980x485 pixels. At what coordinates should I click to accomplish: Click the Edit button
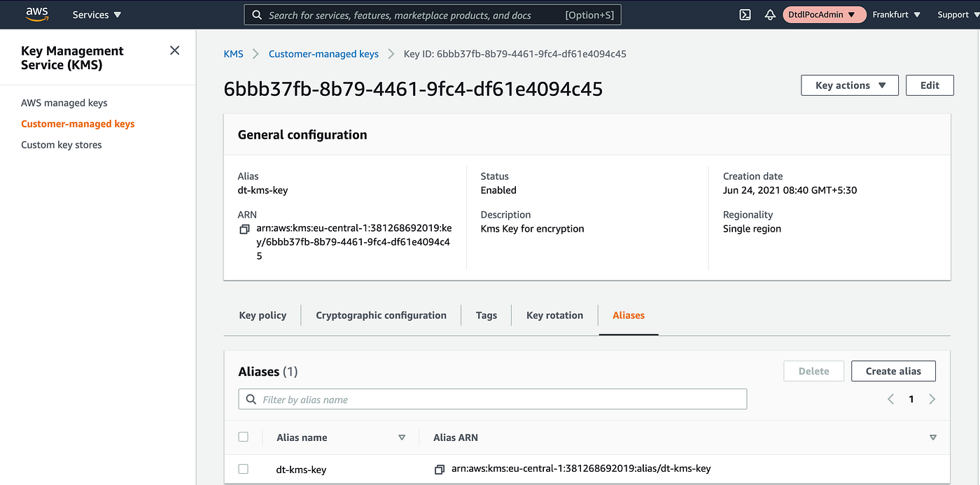pos(930,85)
